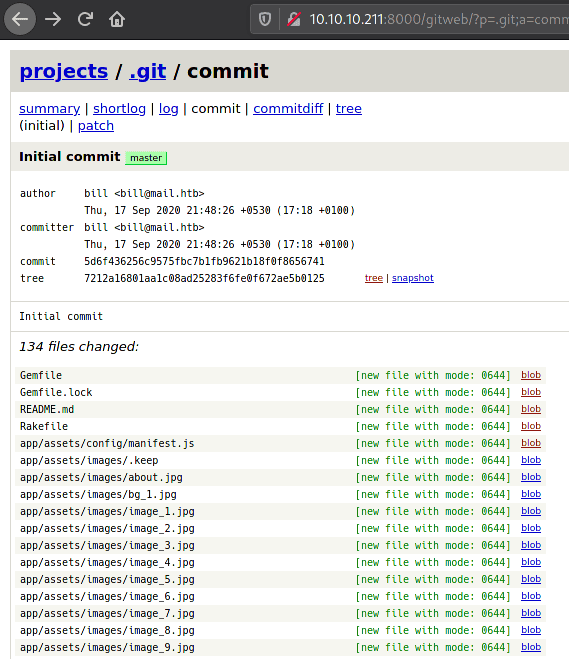569x659 pixels.
Task: Open the log navigation link
Action: point(169,108)
